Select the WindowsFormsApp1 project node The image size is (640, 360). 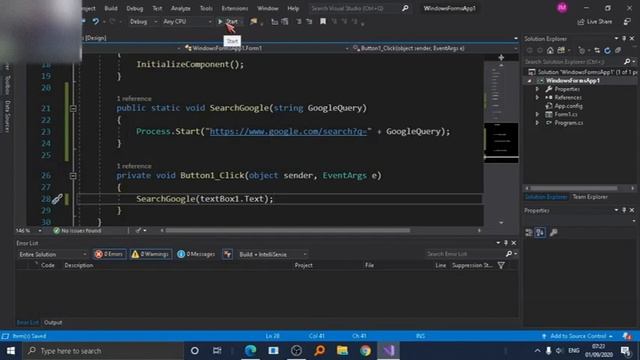[573, 80]
